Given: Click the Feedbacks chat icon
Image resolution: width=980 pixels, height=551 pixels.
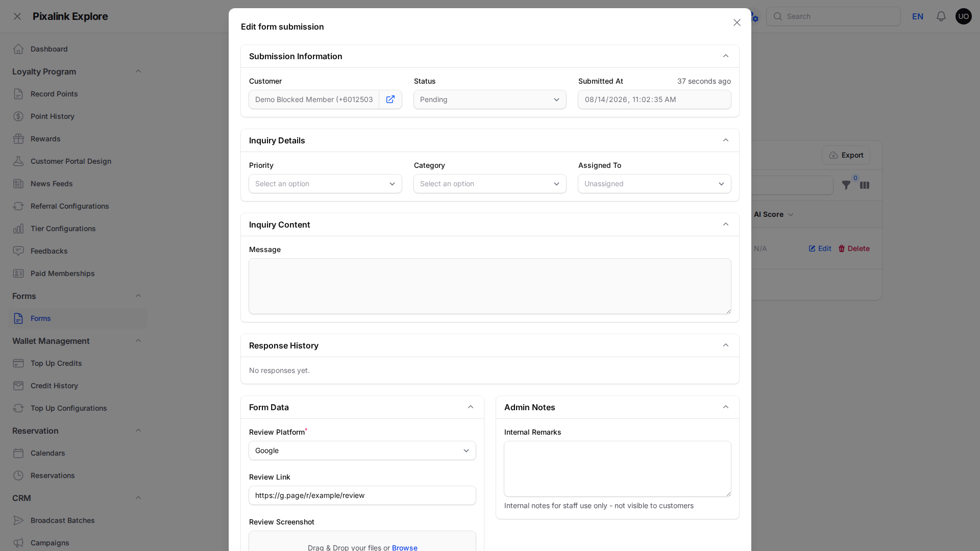Looking at the screenshot, I should tap(18, 251).
